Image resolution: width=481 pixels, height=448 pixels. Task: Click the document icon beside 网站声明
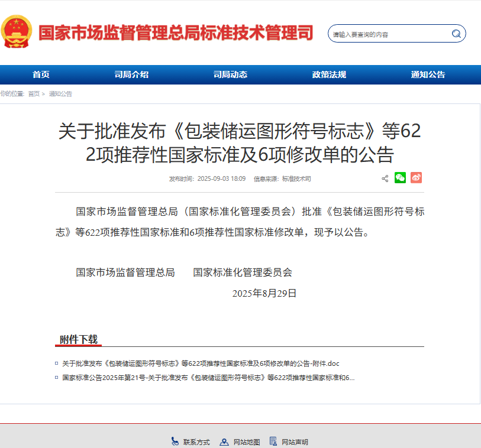point(273,441)
